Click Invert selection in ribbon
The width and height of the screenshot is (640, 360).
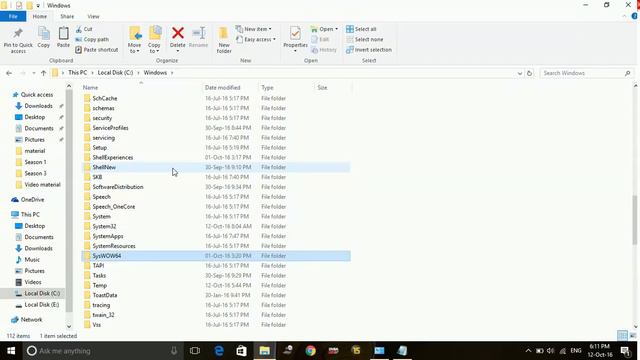tap(369, 49)
